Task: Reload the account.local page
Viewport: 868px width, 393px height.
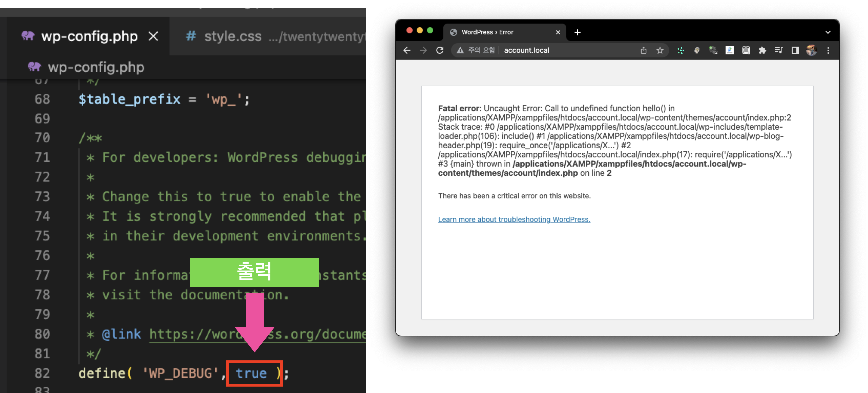Action: point(440,51)
